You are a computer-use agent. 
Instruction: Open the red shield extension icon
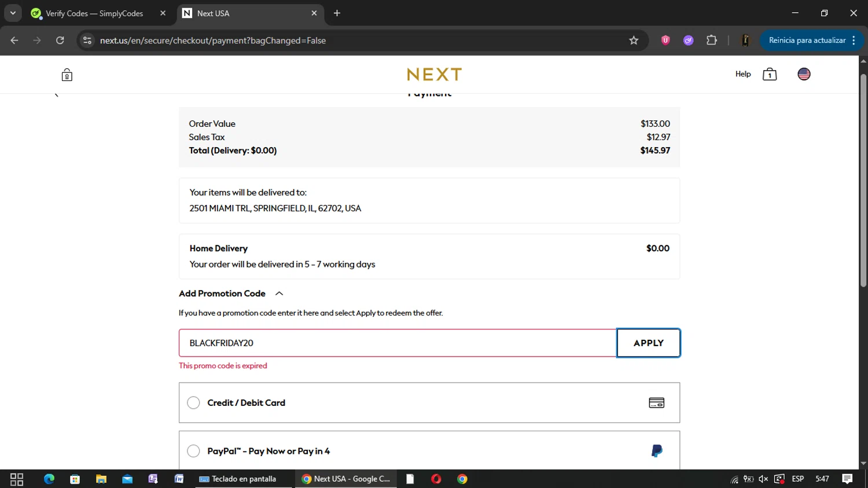point(665,41)
